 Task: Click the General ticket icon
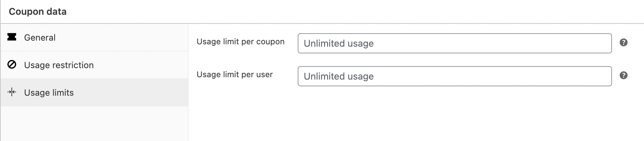click(x=12, y=37)
